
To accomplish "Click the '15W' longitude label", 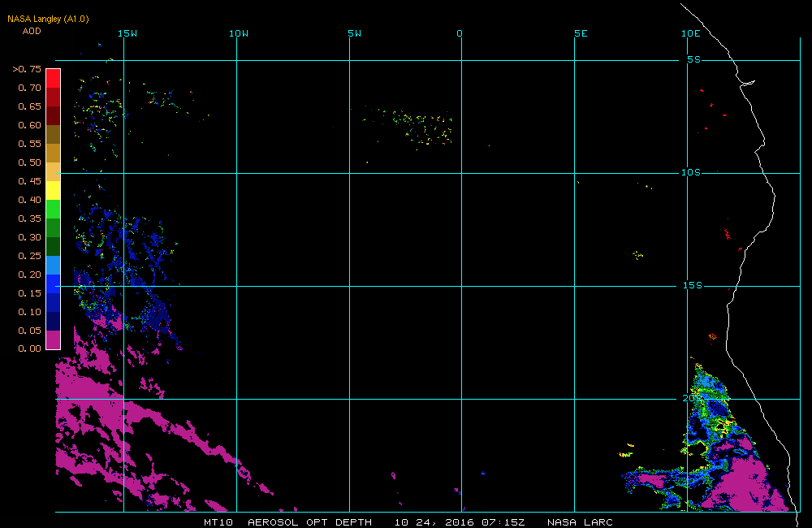I will (127, 33).
